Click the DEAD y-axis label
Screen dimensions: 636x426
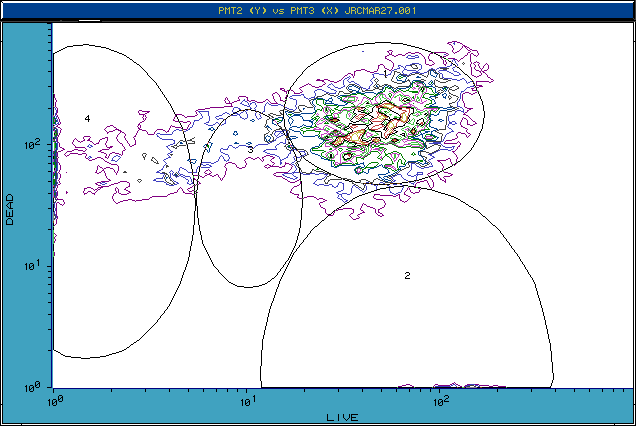pos(10,209)
